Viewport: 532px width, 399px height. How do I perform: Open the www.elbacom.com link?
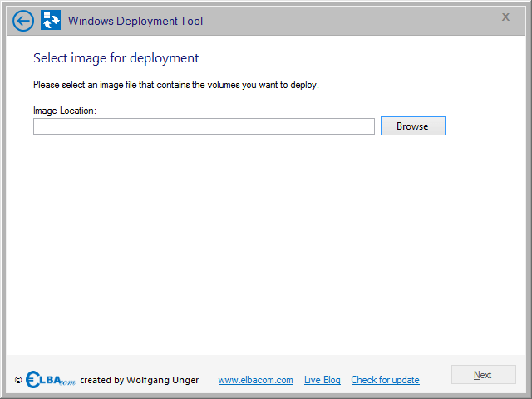coord(255,380)
